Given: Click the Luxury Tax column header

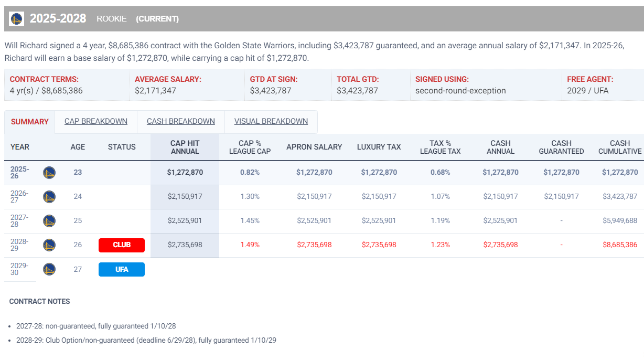Looking at the screenshot, I should tap(379, 147).
